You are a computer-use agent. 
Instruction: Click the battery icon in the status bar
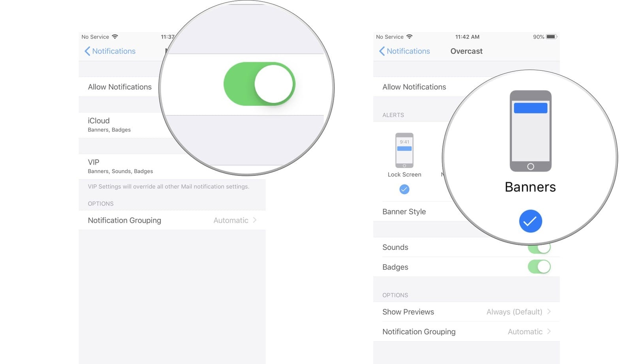[551, 37]
